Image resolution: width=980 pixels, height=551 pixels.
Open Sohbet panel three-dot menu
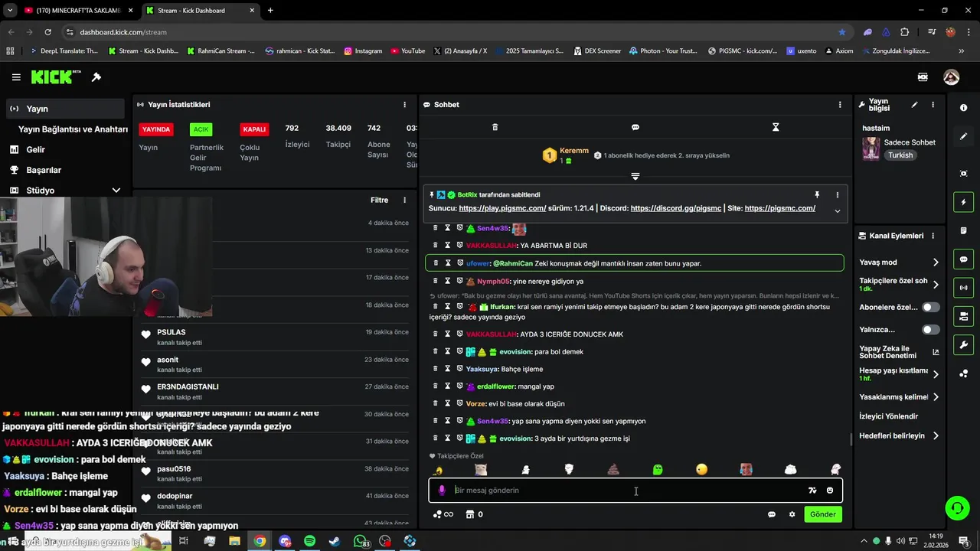point(840,105)
